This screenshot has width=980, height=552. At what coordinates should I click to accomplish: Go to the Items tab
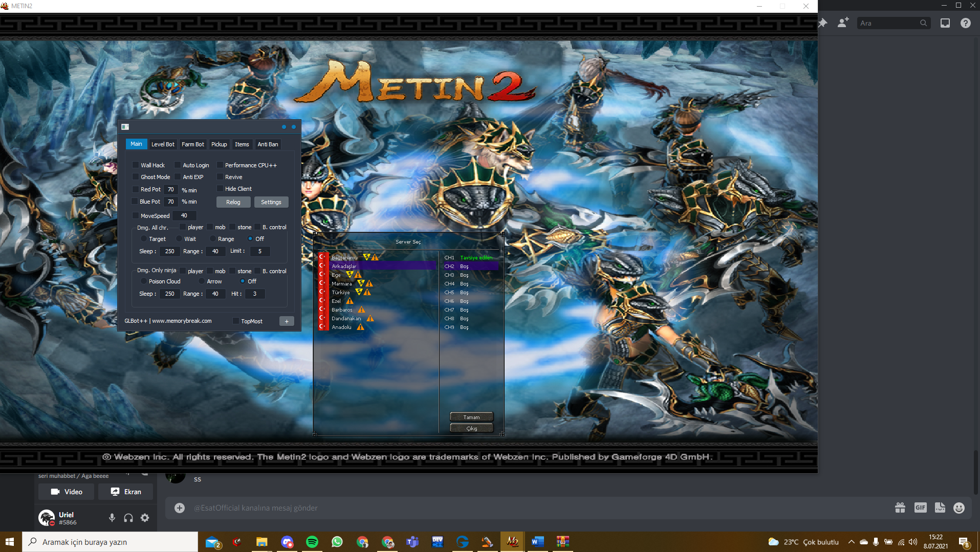coord(242,144)
